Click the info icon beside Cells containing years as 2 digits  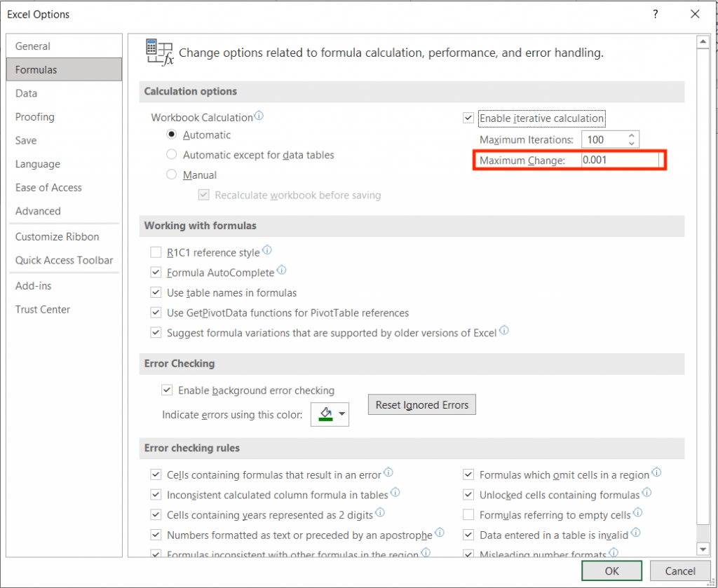pos(380,512)
